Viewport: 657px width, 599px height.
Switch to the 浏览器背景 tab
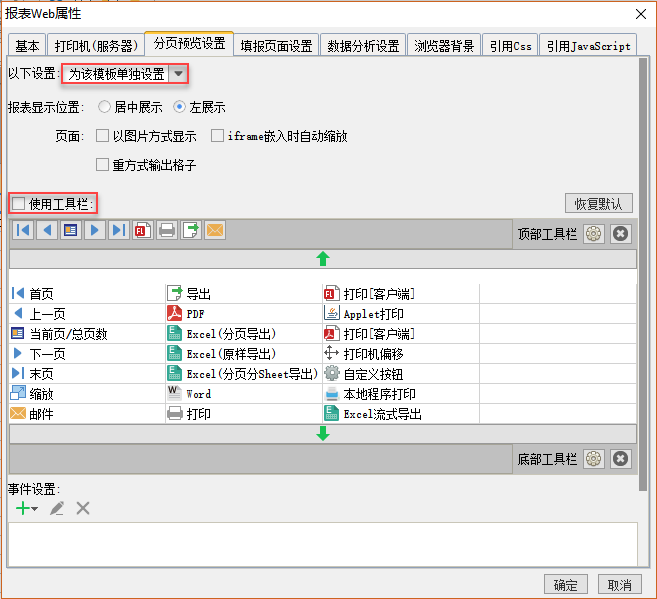point(444,45)
